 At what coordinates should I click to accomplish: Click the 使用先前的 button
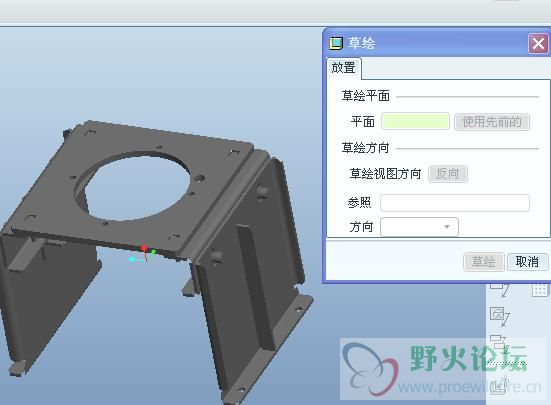(x=492, y=122)
